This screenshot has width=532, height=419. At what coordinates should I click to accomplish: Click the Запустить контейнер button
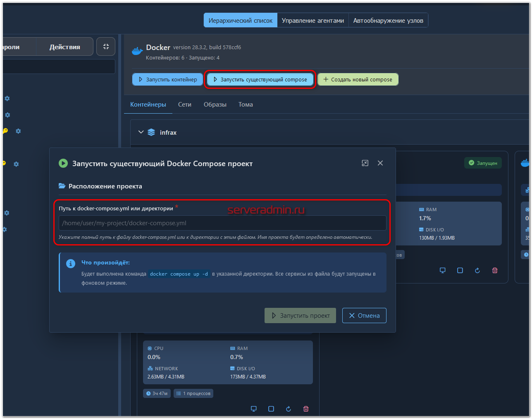tap(167, 79)
